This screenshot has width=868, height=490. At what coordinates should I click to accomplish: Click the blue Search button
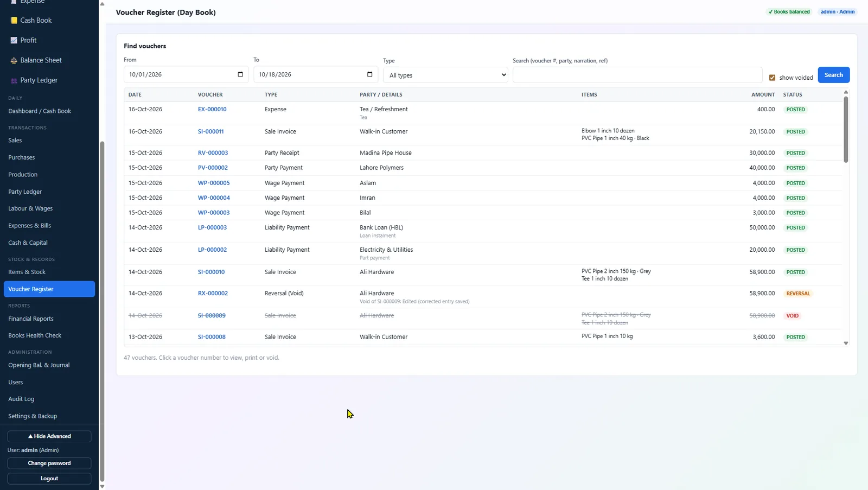(834, 75)
